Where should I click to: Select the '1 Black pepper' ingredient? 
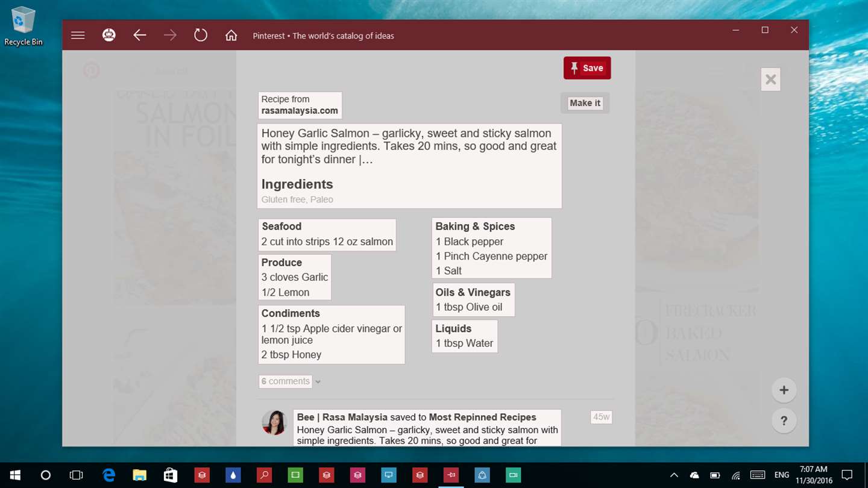pyautogui.click(x=470, y=242)
